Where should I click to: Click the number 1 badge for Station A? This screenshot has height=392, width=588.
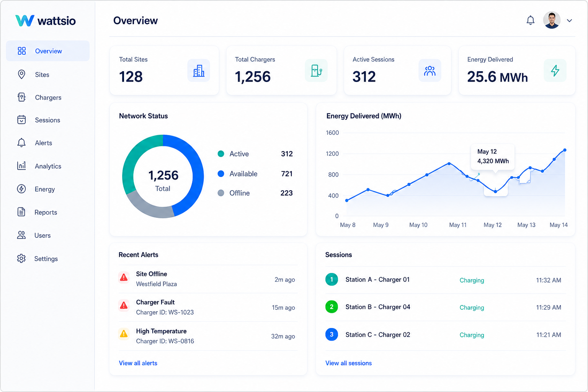tap(332, 279)
